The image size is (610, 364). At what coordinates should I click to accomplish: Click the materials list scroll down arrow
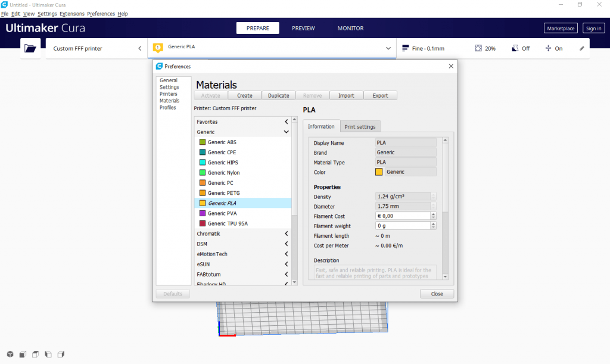(294, 282)
